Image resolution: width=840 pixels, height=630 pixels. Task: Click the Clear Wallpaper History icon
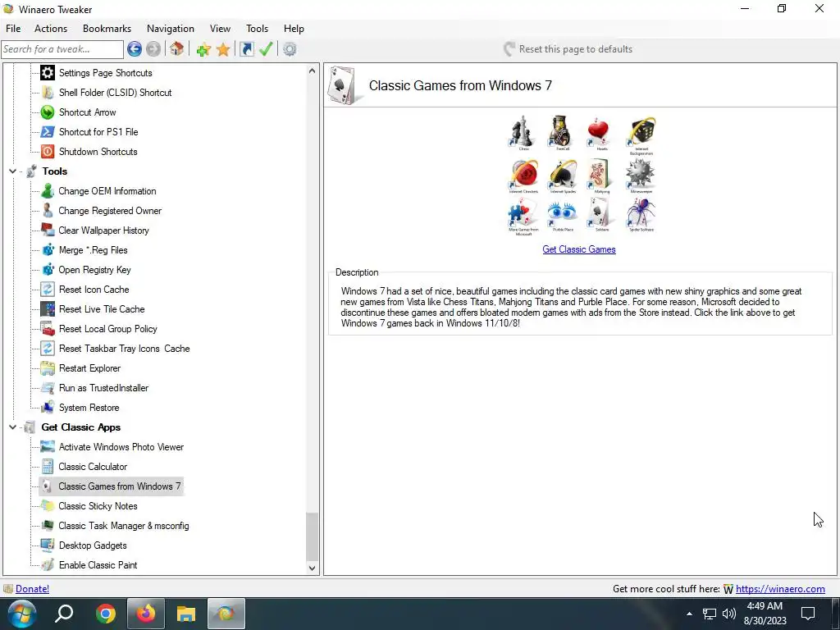click(x=48, y=231)
